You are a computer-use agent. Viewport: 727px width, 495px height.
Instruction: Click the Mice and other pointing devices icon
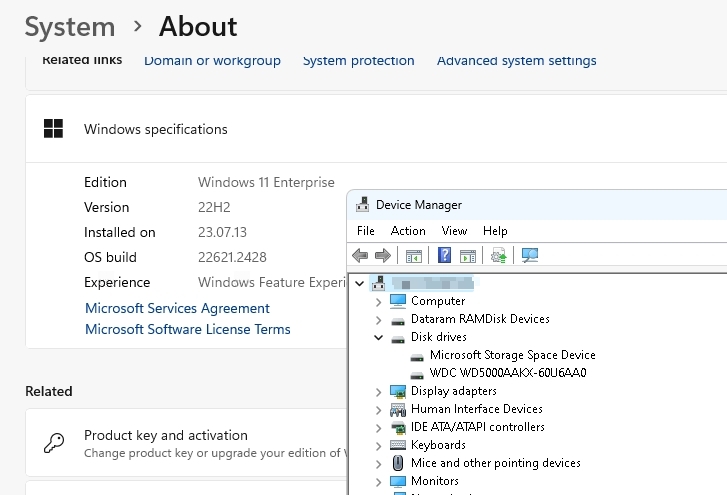[398, 463]
